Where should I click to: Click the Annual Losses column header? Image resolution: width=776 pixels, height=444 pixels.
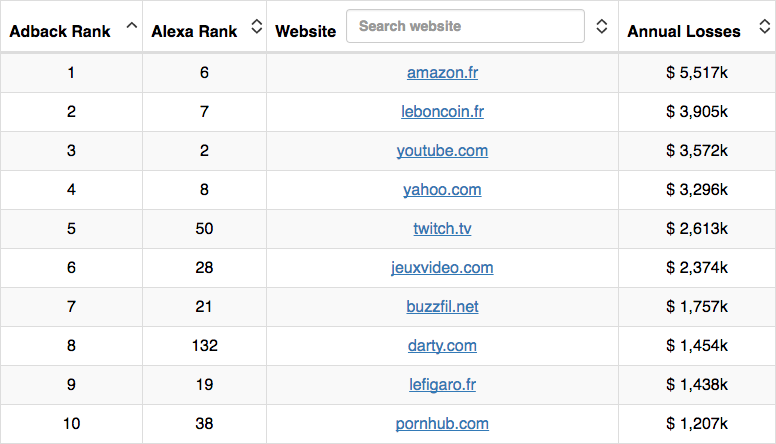pos(684,32)
